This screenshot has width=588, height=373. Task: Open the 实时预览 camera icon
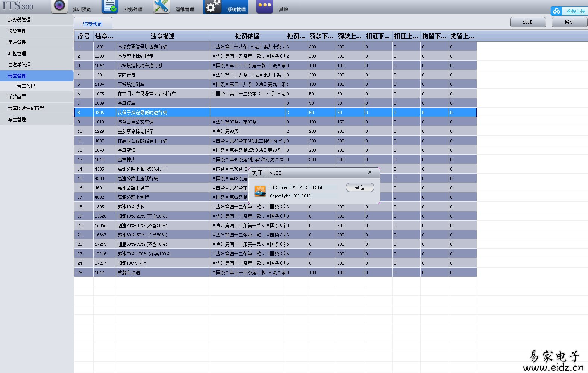click(x=59, y=6)
